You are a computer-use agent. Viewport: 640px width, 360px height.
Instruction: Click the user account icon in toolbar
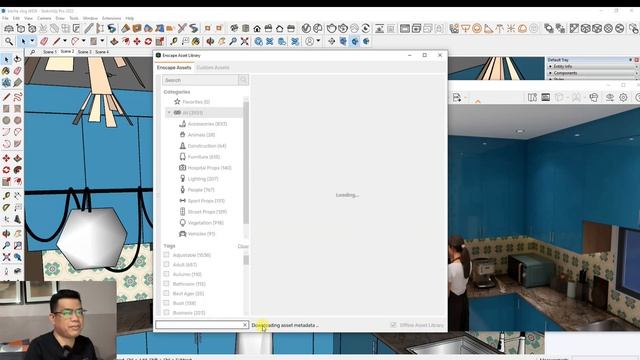[x=310, y=41]
